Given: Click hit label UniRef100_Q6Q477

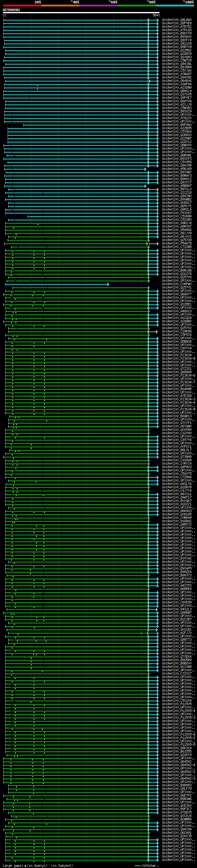Looking at the screenshot, I should tap(177, 294).
